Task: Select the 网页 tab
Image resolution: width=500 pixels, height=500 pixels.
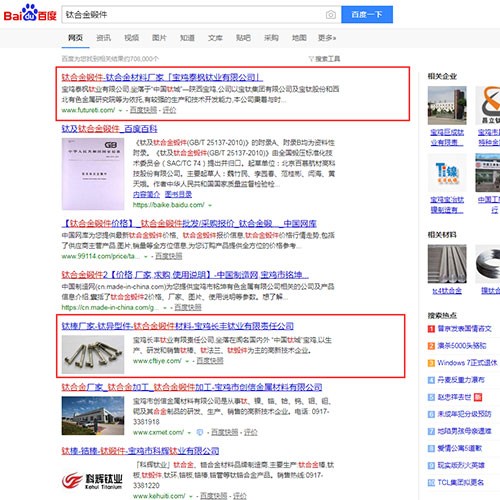Action: tap(75, 38)
